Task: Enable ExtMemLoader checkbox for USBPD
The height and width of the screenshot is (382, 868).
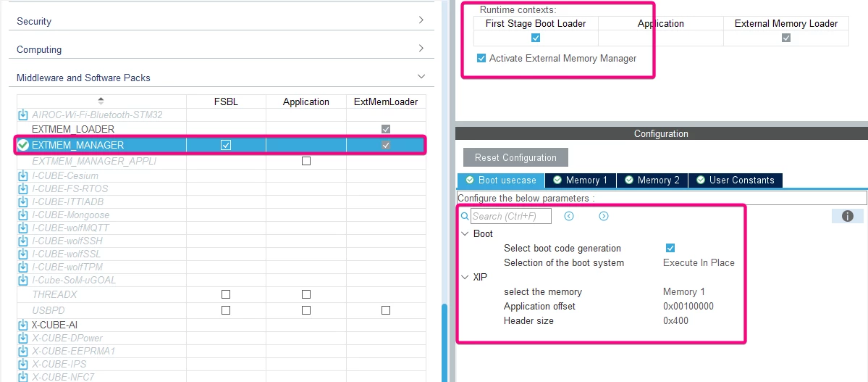Action: (386, 310)
